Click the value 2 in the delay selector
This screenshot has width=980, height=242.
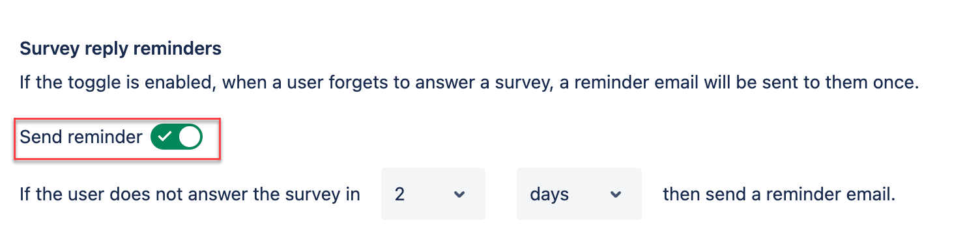pos(399,194)
